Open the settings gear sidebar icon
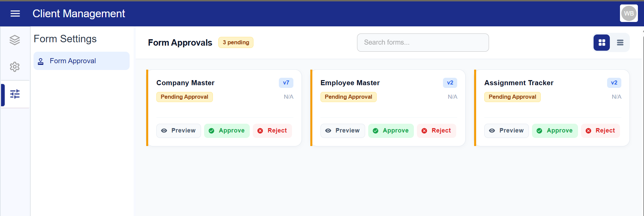Screen dimensions: 644x216 [15, 67]
